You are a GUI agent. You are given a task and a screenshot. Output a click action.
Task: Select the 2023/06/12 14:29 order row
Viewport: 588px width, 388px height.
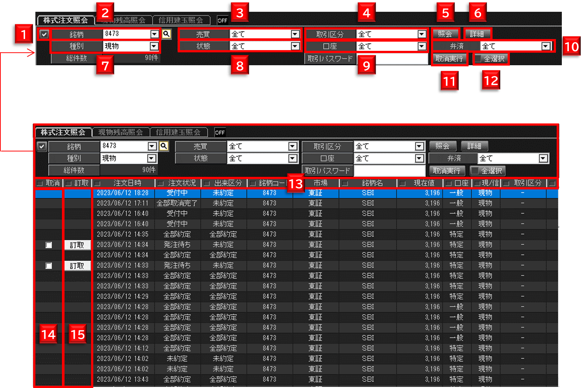[x=296, y=296]
